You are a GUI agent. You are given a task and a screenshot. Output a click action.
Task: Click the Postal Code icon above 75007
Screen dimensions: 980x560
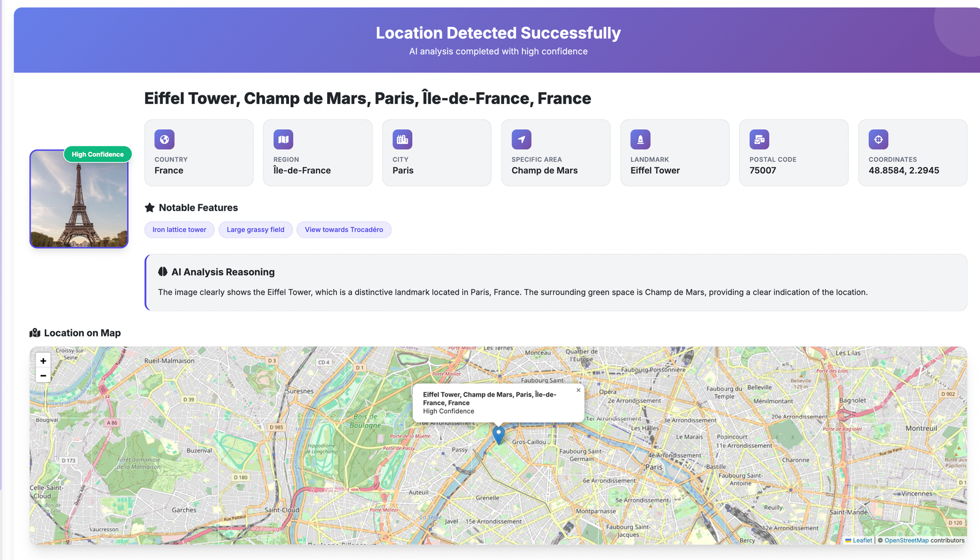[x=759, y=139]
